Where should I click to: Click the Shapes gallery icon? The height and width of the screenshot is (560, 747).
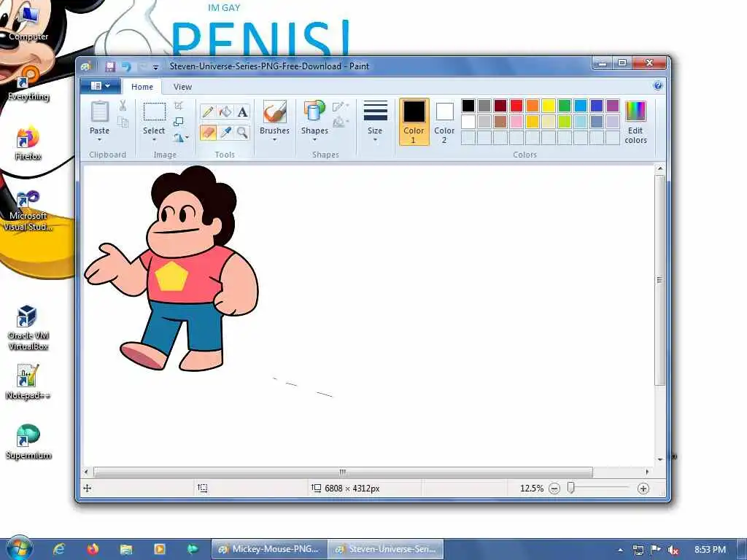[x=314, y=112]
